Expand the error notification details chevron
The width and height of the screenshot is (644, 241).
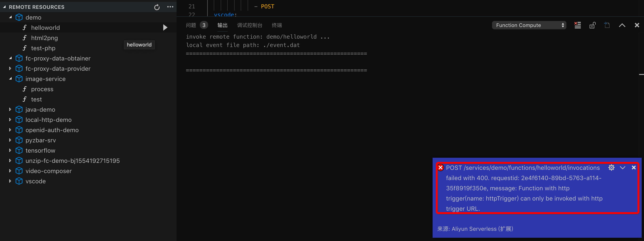tap(623, 168)
